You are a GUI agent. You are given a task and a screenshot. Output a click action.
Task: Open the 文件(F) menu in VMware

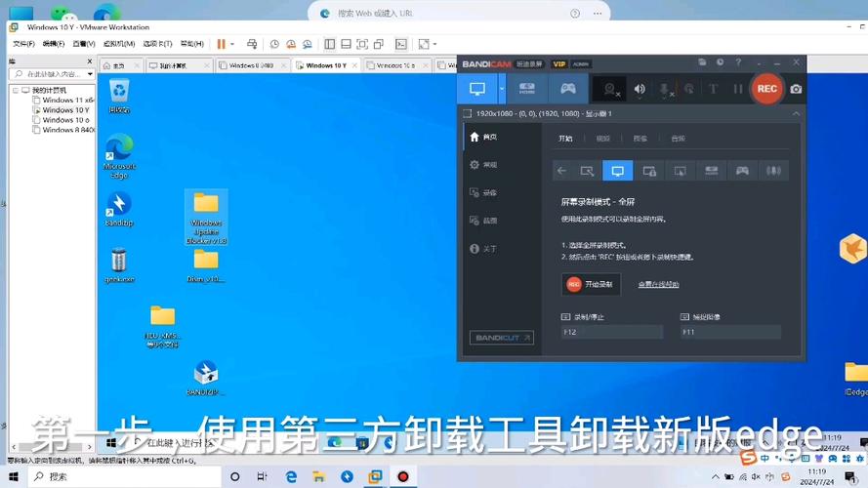click(23, 44)
